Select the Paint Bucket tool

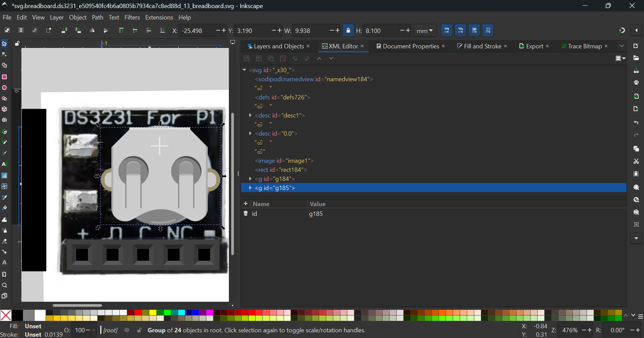pos(4,208)
